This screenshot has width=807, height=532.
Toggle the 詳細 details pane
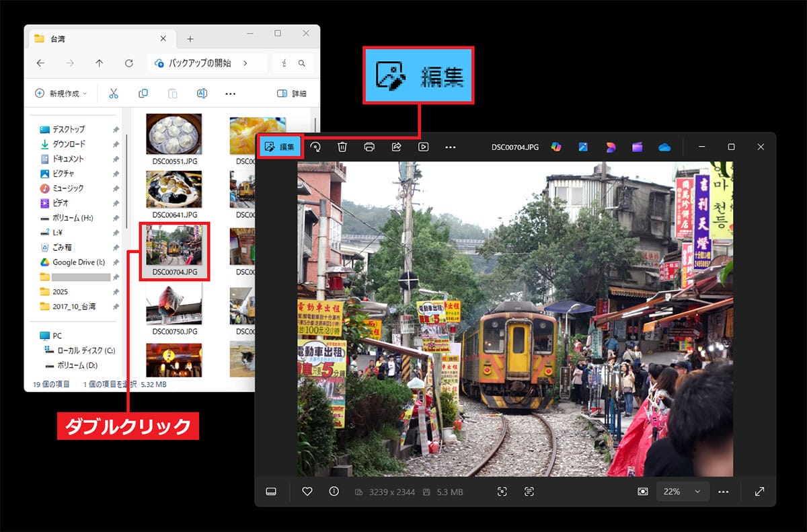[292, 93]
